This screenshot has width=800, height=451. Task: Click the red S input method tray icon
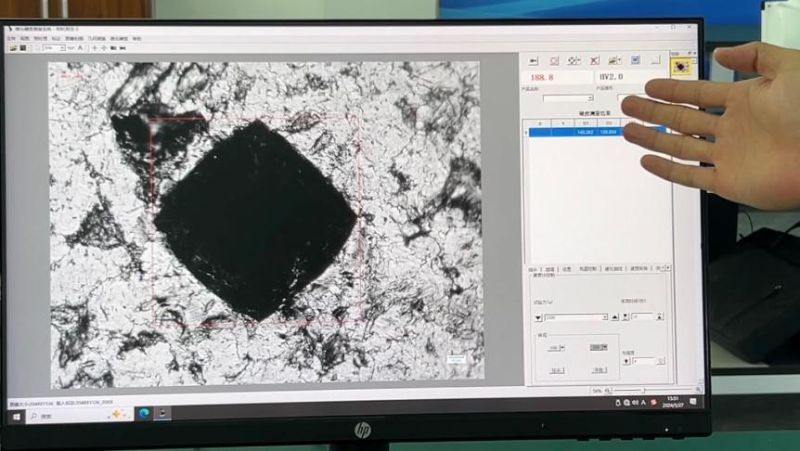tap(654, 403)
